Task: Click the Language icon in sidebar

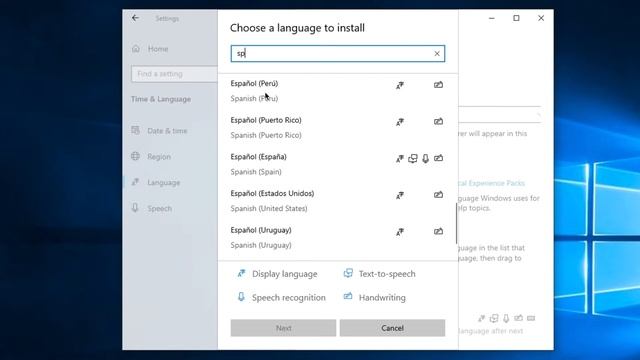Action: [x=136, y=182]
